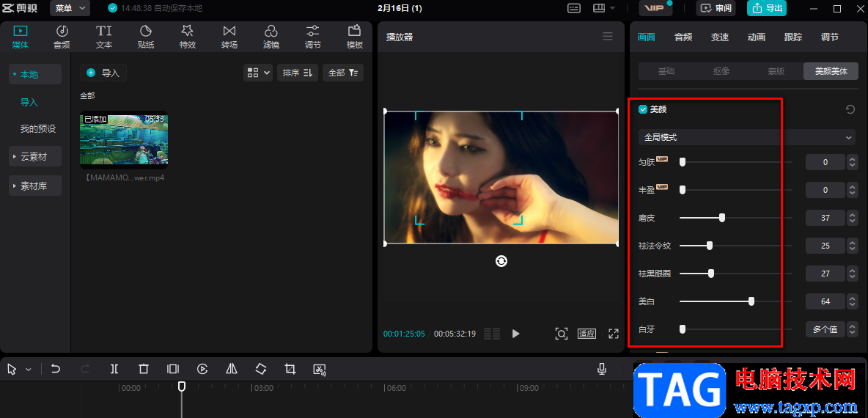
Task: Delete selected clip with trash icon
Action: pos(144,369)
